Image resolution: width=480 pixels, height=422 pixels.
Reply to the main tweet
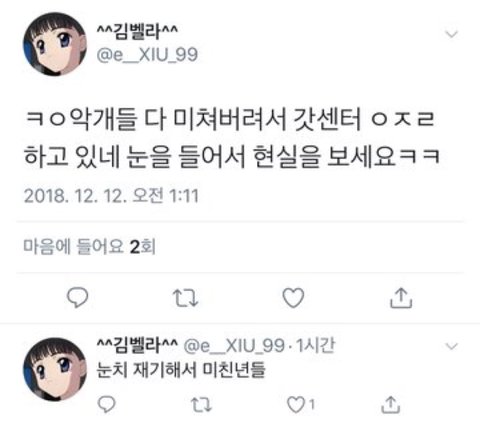[x=78, y=297]
